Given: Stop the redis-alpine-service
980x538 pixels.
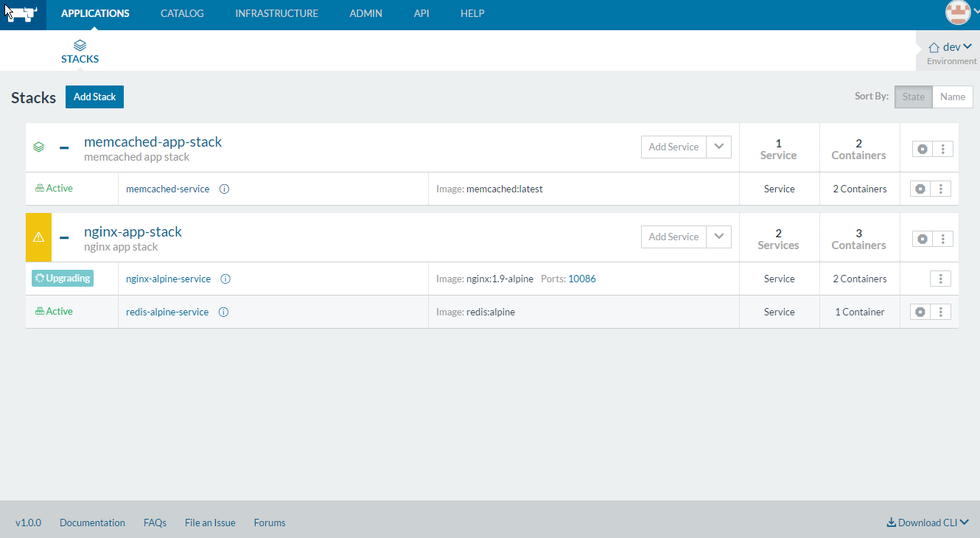Looking at the screenshot, I should (920, 312).
